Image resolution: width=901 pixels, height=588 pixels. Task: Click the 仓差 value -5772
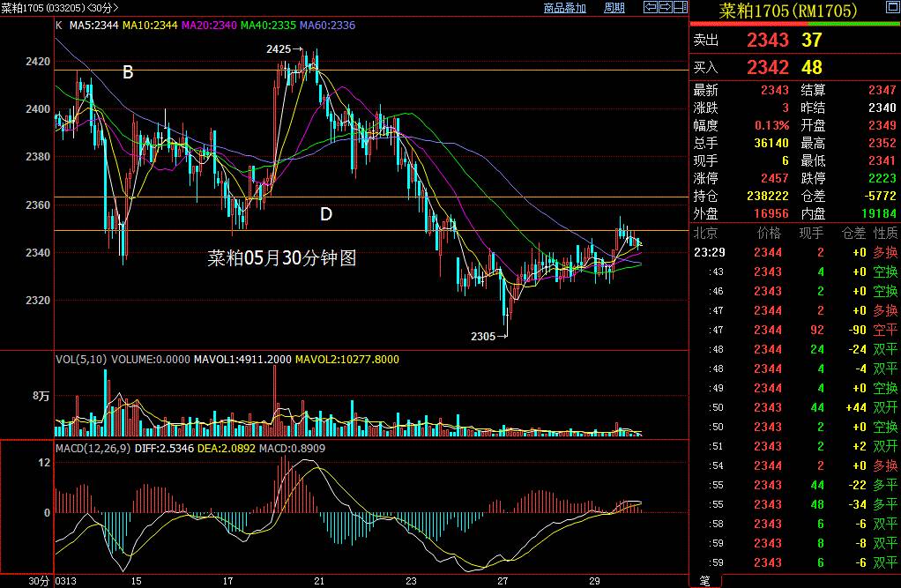click(880, 196)
